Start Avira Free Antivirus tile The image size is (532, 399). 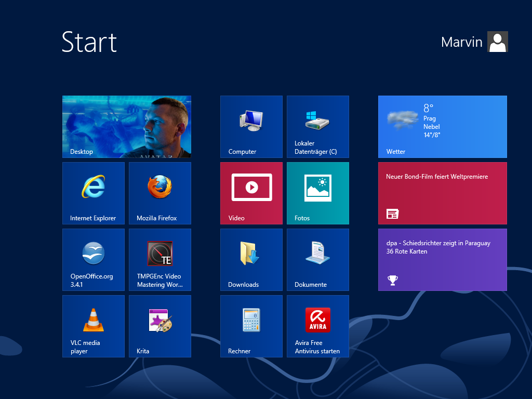point(318,326)
